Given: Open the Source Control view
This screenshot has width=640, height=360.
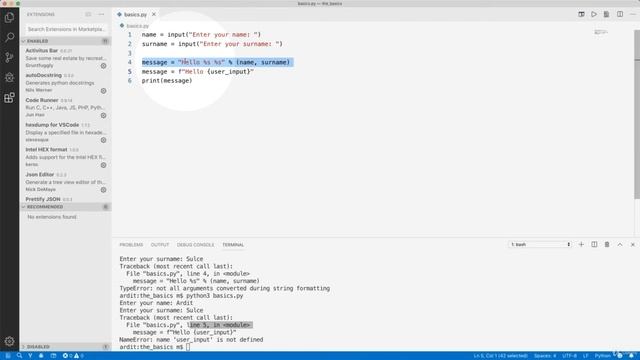Looking at the screenshot, I should point(9,57).
